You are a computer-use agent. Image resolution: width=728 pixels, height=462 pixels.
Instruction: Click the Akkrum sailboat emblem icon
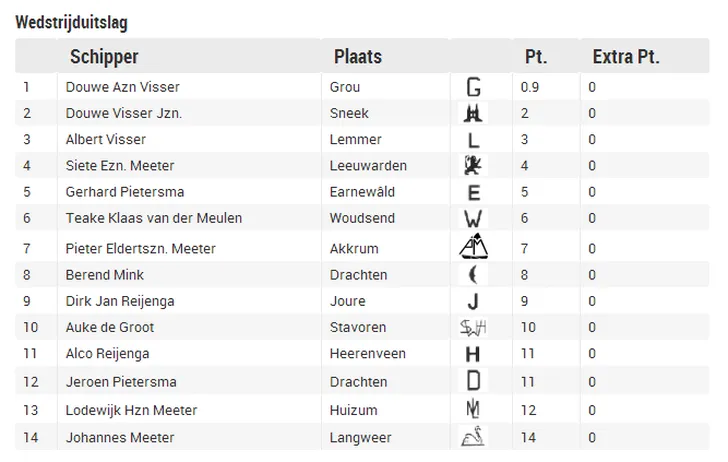click(474, 246)
